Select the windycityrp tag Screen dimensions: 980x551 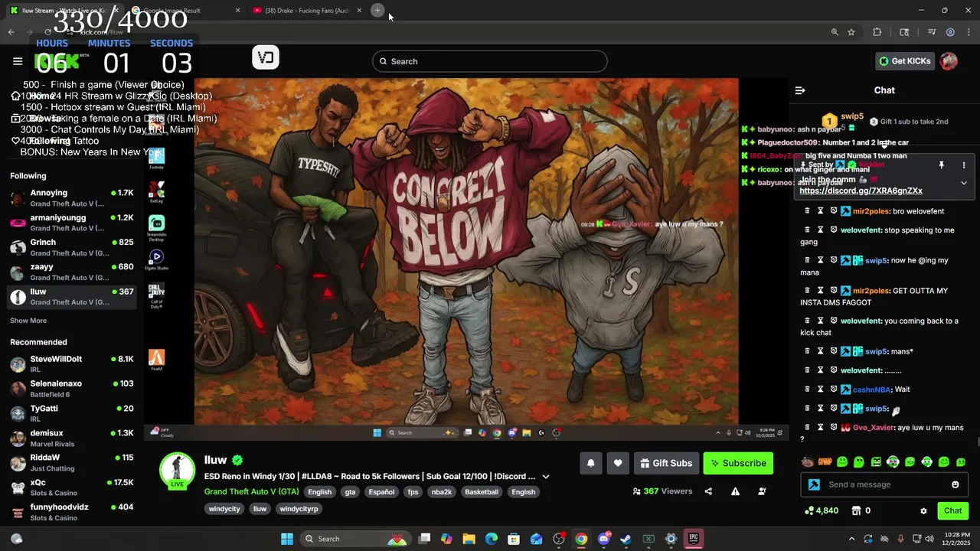299,509
